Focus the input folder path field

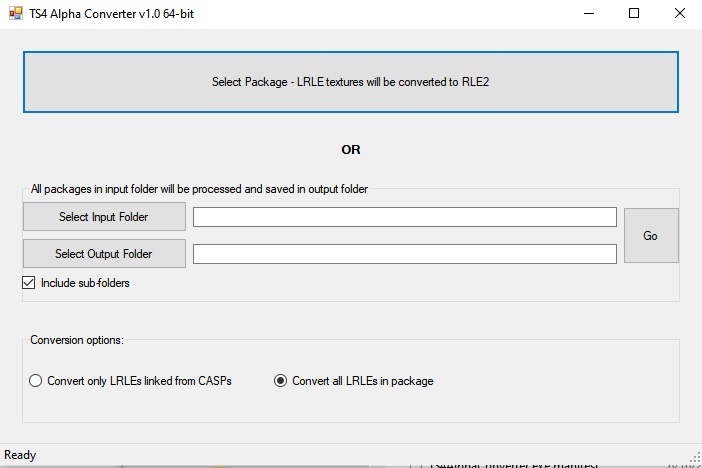[x=405, y=217]
